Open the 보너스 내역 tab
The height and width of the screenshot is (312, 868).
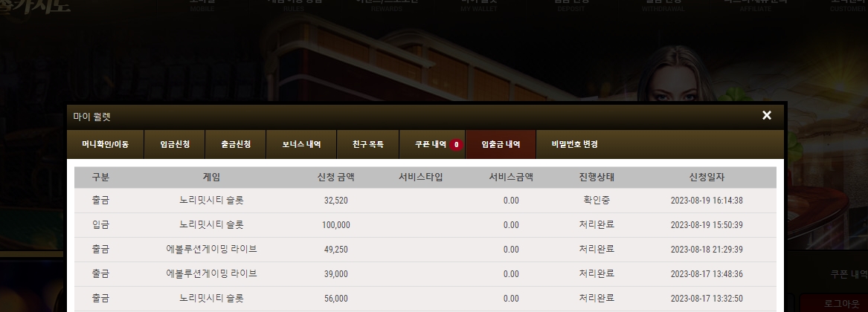pyautogui.click(x=301, y=144)
